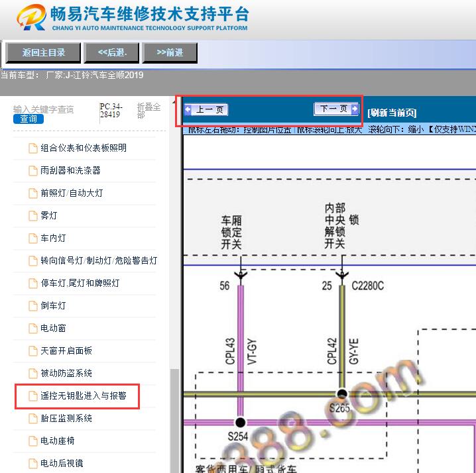Click connector label C2280C
Viewport: 476px width, 473px height.
coord(368,286)
